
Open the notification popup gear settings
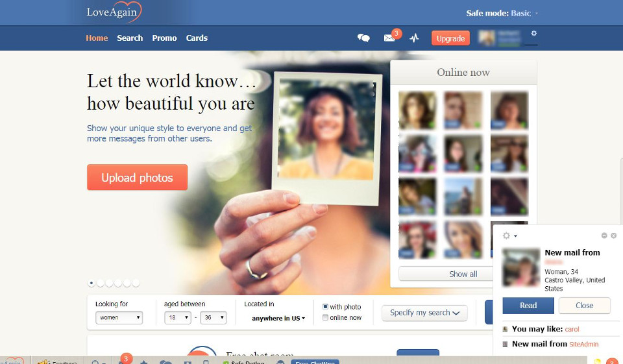tap(507, 236)
